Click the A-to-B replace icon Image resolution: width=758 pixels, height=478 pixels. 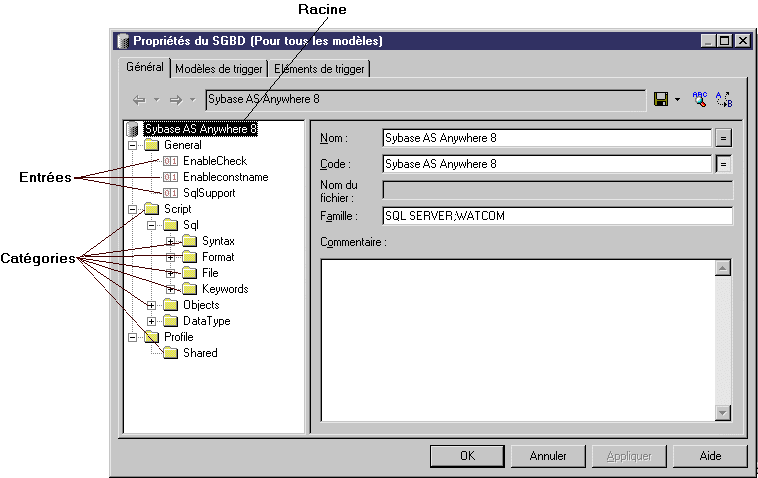coord(724,100)
